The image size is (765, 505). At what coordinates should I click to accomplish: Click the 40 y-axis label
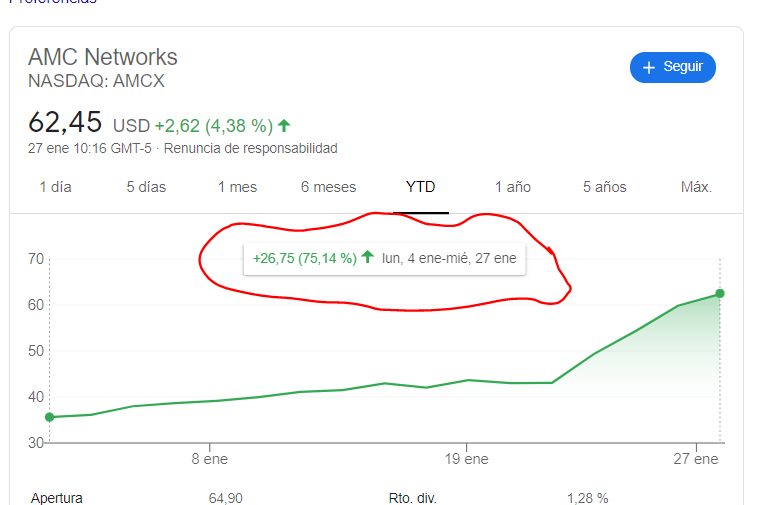(36, 397)
